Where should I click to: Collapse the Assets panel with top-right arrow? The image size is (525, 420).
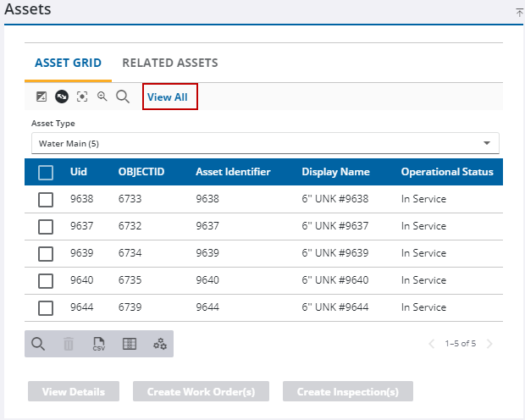coord(519,13)
